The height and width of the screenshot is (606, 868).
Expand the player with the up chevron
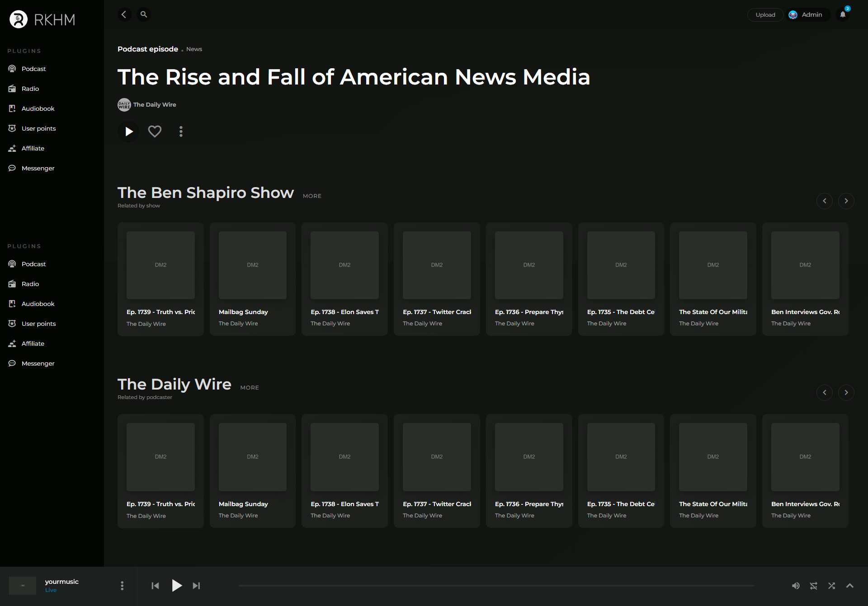(x=849, y=586)
